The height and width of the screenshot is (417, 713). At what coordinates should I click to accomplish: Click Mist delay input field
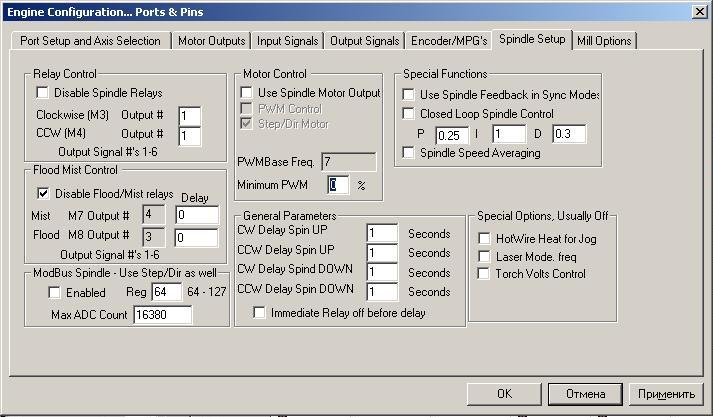[197, 215]
